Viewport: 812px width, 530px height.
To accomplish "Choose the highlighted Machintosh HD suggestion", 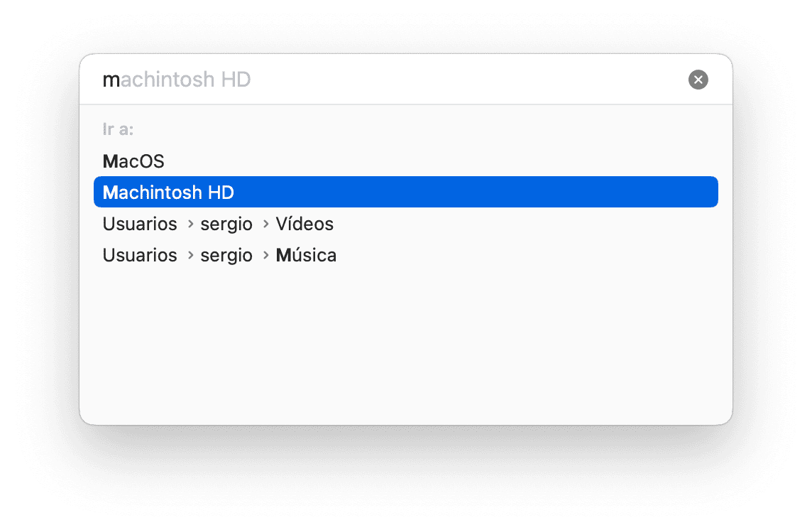I will coord(405,192).
